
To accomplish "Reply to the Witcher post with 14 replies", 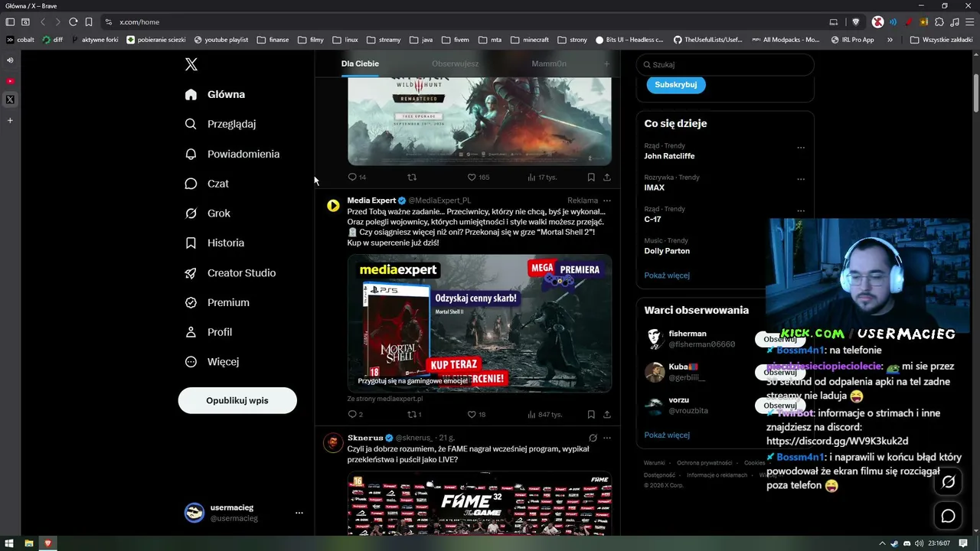I will tap(357, 177).
